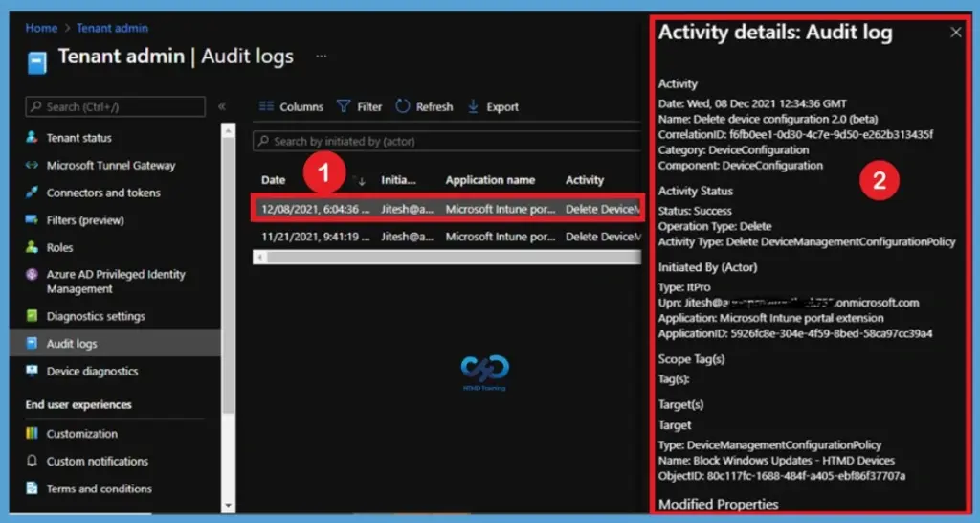Viewport: 980px width, 523px height.
Task: Select the 11/21/2021, 9:41:19 log row
Action: pyautogui.click(x=448, y=237)
